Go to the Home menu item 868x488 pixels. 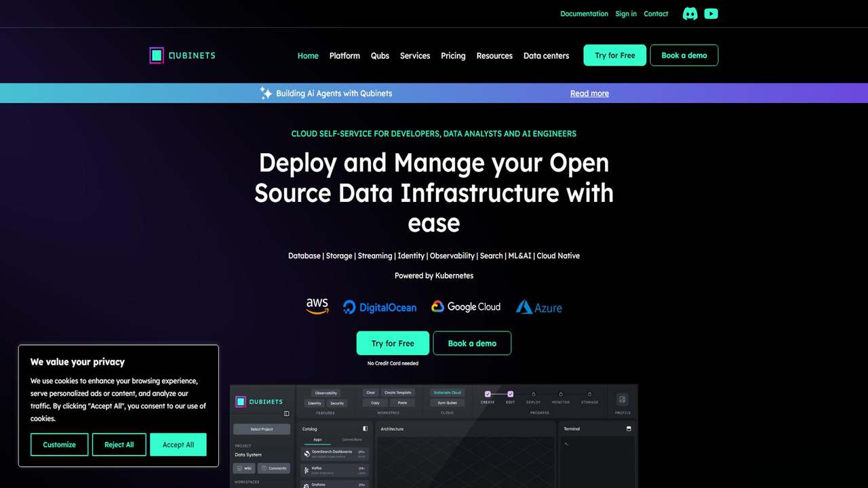click(x=308, y=56)
